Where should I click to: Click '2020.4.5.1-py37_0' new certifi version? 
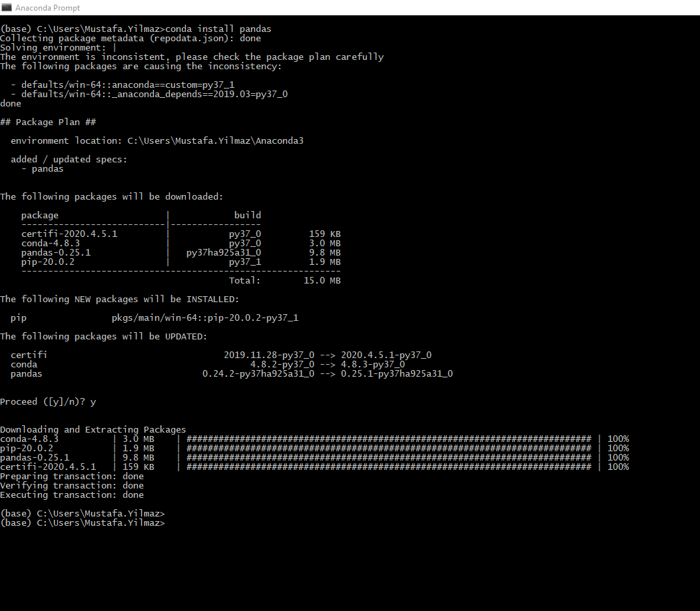pyautogui.click(x=386, y=355)
